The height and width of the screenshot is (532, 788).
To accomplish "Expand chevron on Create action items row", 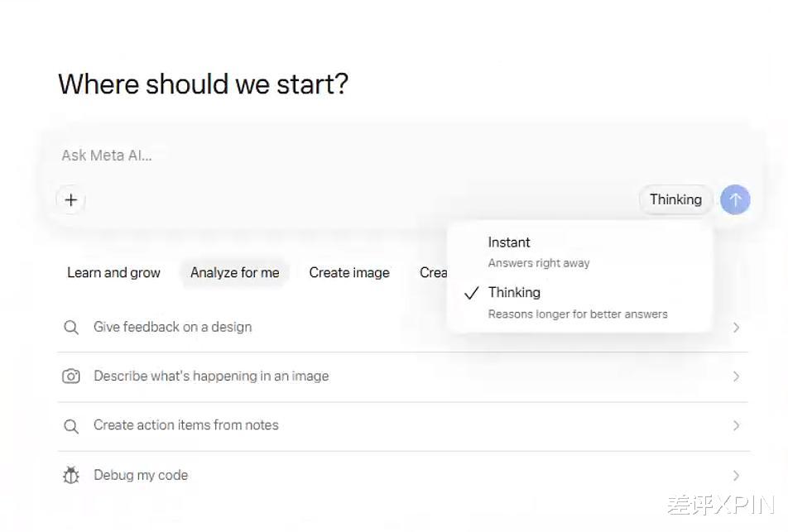I will point(736,426).
